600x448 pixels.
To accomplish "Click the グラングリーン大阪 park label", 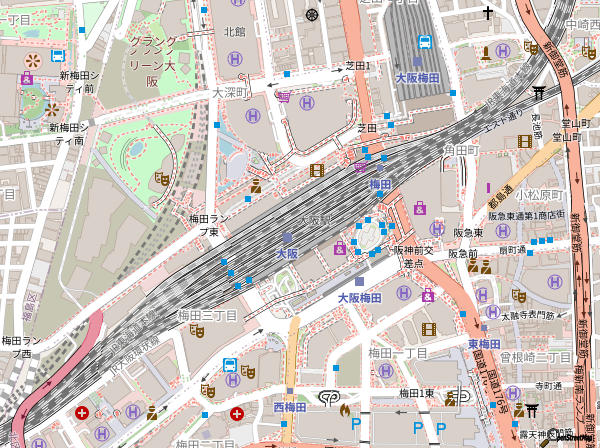I will point(152,62).
